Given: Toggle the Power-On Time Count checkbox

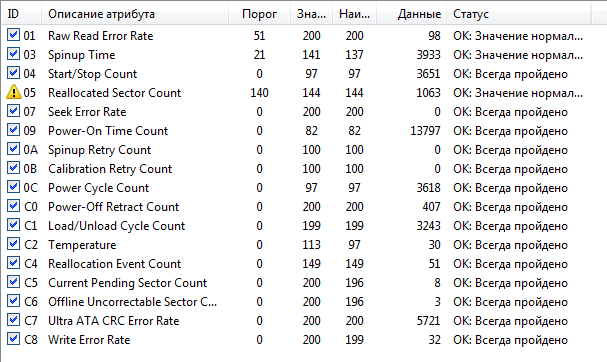Looking at the screenshot, I should (x=13, y=130).
